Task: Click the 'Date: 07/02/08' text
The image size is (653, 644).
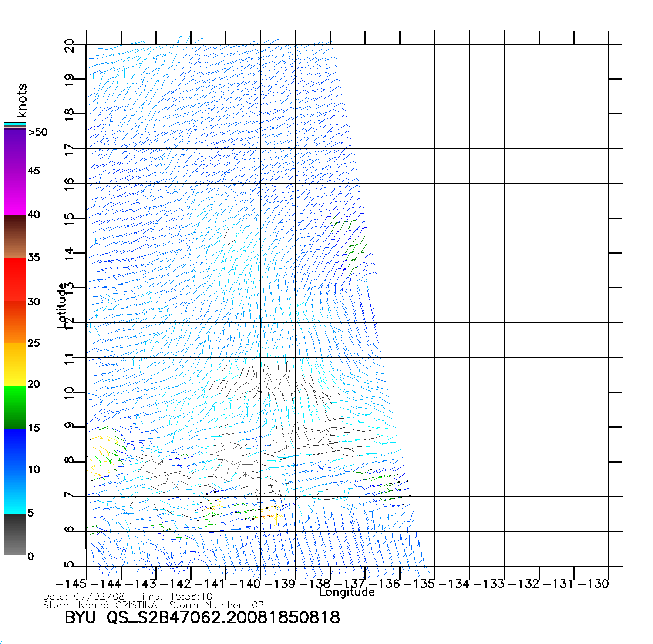Action: click(x=84, y=597)
